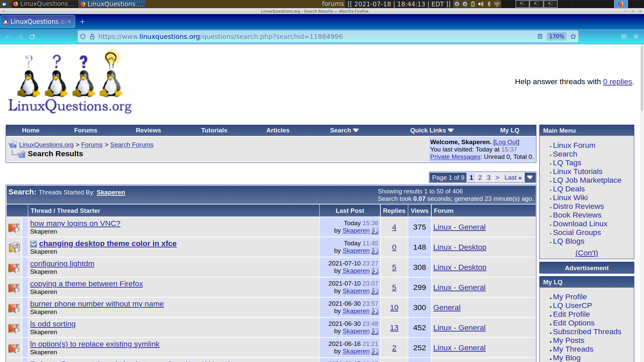
Task: Open the Tutorials nav menu item
Action: pyautogui.click(x=214, y=130)
